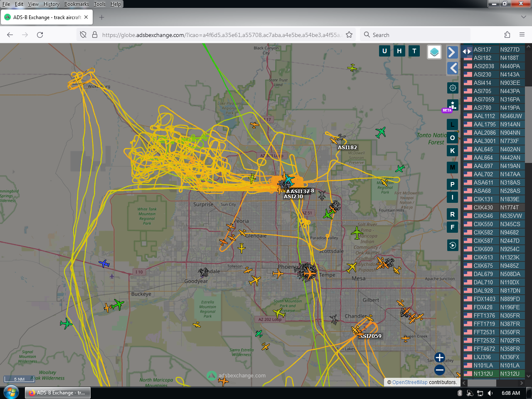Toggle the I map option
Screen dimensions: 532x399
[x=453, y=197]
